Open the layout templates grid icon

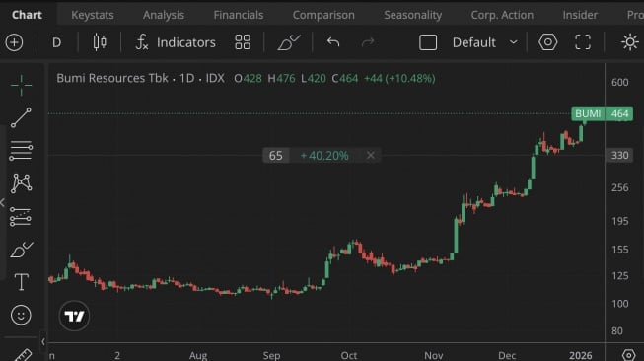click(243, 42)
